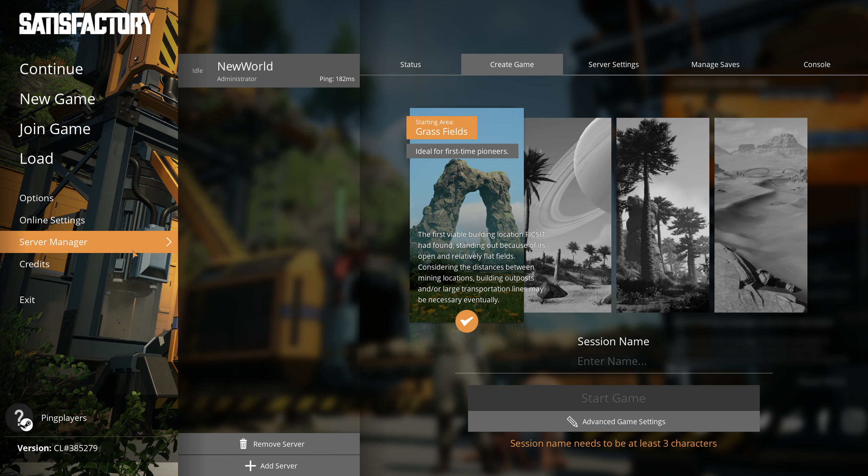Click the pencil icon in Advanced Game Settings
The width and height of the screenshot is (868, 476).
(x=572, y=422)
